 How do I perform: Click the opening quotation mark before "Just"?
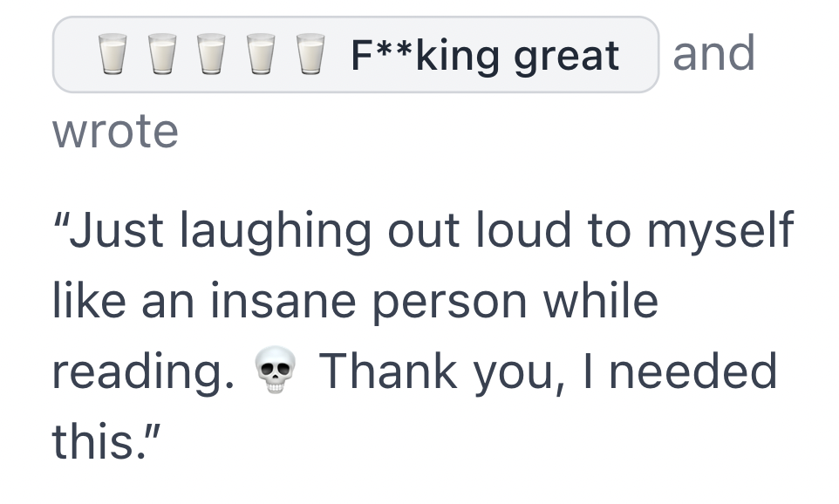[61, 220]
